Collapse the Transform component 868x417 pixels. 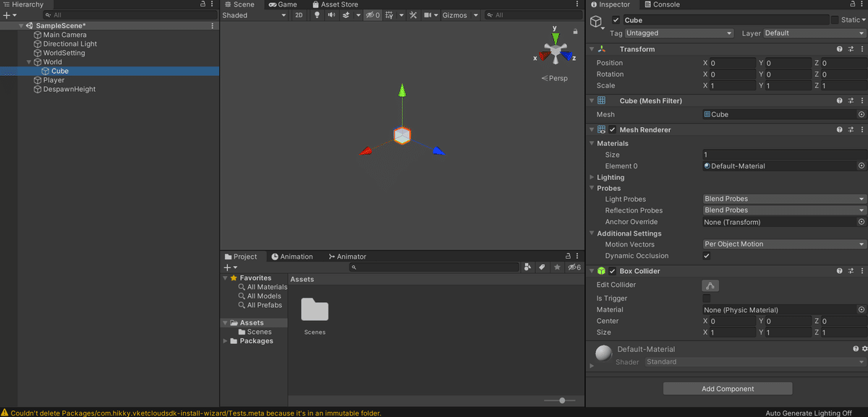click(592, 49)
